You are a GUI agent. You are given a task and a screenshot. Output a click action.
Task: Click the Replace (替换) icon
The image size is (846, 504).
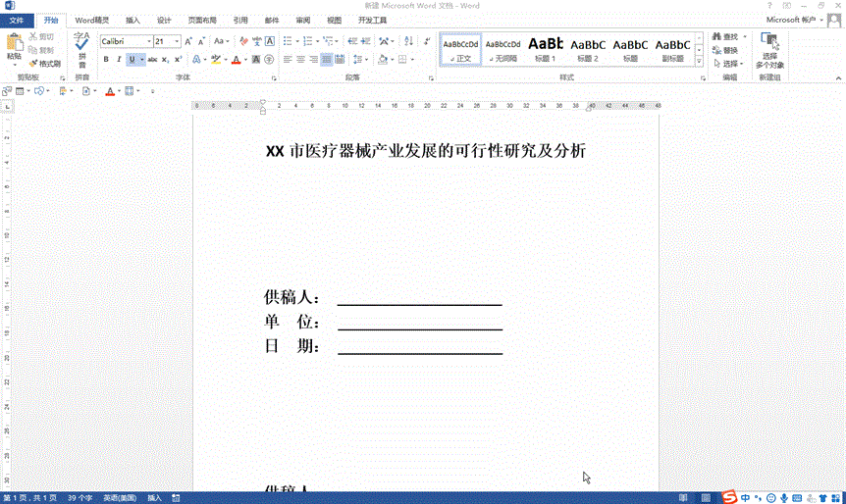pos(726,50)
